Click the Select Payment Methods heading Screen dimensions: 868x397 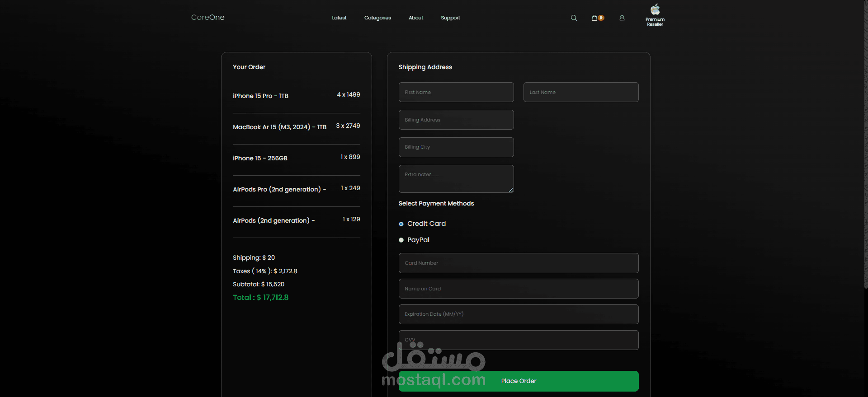point(436,204)
